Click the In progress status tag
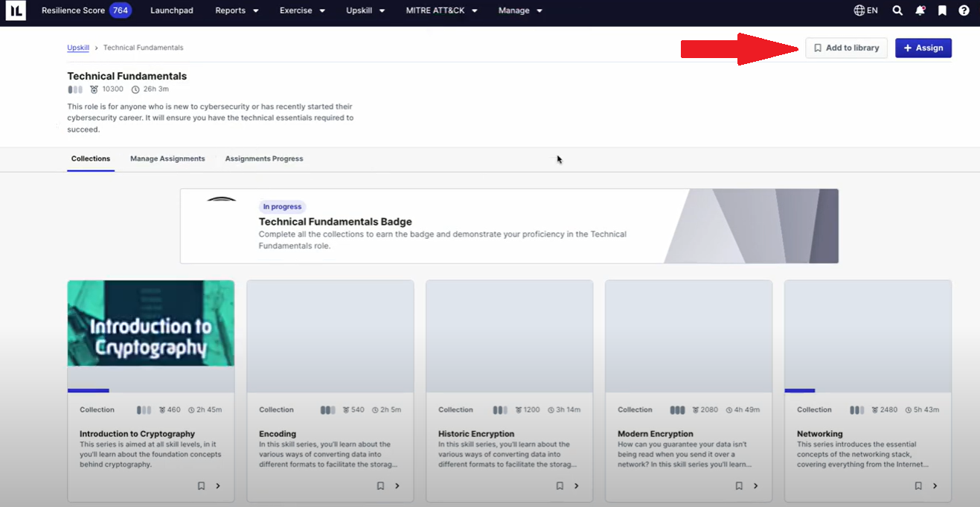The image size is (980, 507). 282,207
